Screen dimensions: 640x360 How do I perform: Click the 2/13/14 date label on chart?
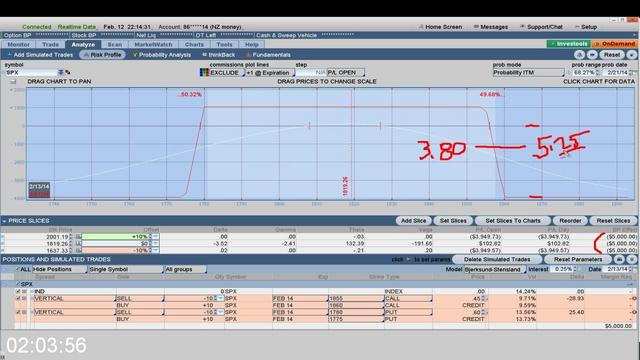[x=39, y=187]
